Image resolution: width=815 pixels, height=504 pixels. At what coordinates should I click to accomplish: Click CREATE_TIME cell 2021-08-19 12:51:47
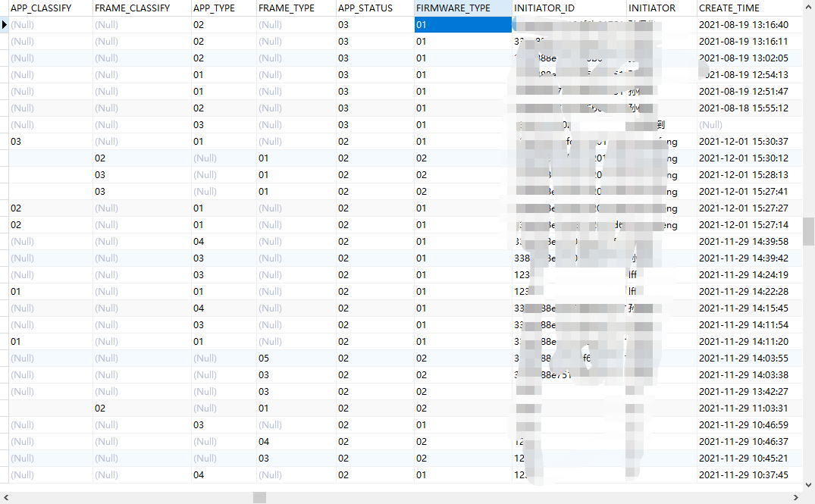click(750, 92)
